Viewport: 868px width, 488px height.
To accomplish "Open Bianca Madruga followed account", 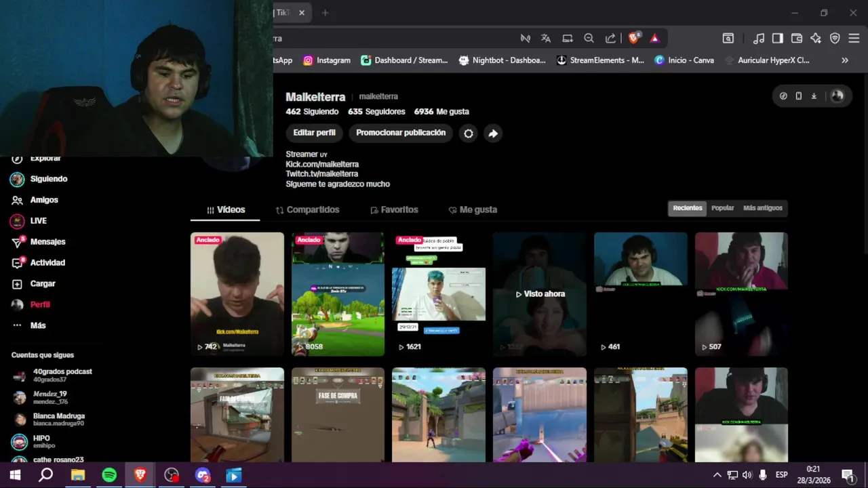I will [x=49, y=420].
